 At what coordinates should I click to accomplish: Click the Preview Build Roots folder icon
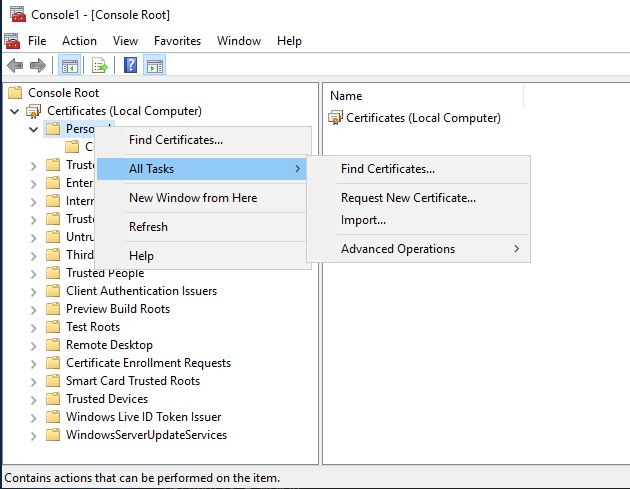coord(53,309)
